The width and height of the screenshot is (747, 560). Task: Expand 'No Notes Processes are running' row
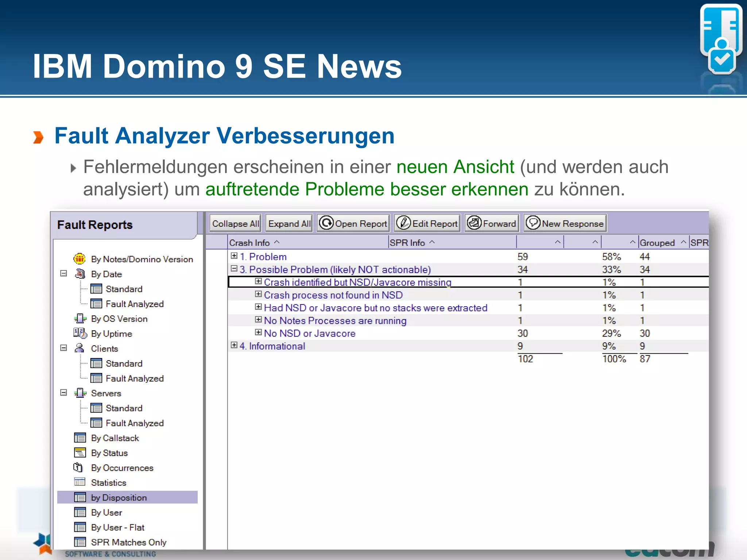[258, 320]
